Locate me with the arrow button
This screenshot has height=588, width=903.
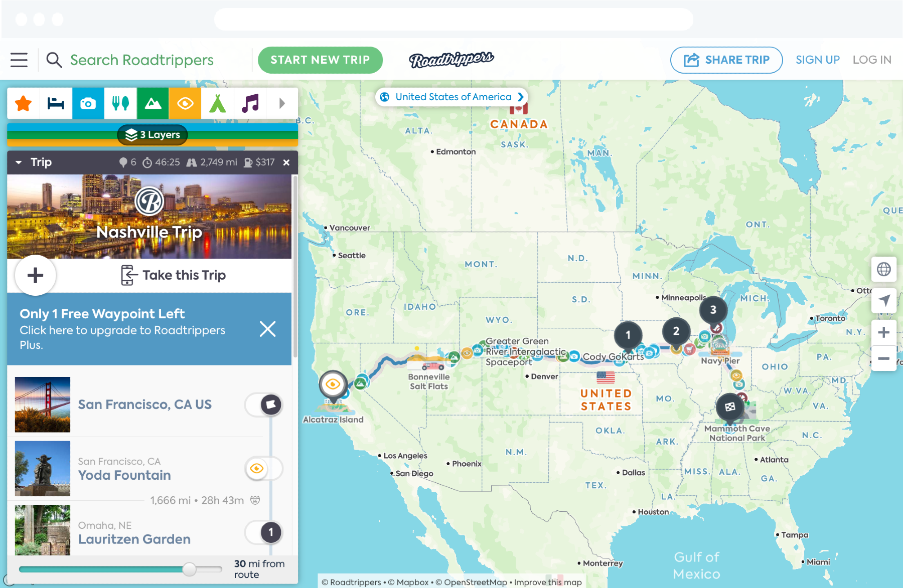(884, 301)
